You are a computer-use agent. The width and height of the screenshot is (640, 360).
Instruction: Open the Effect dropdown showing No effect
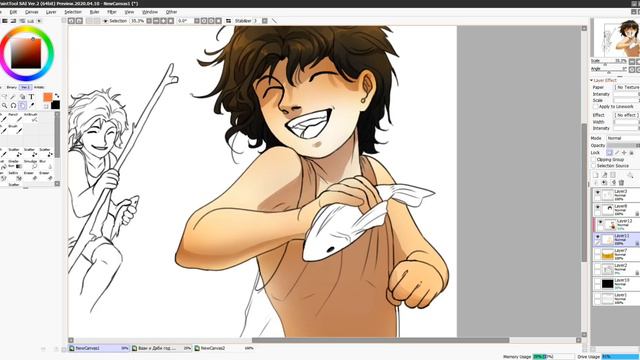[x=627, y=115]
